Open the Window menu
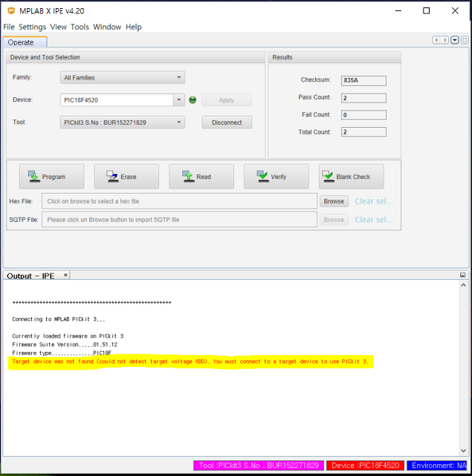 pyautogui.click(x=107, y=27)
